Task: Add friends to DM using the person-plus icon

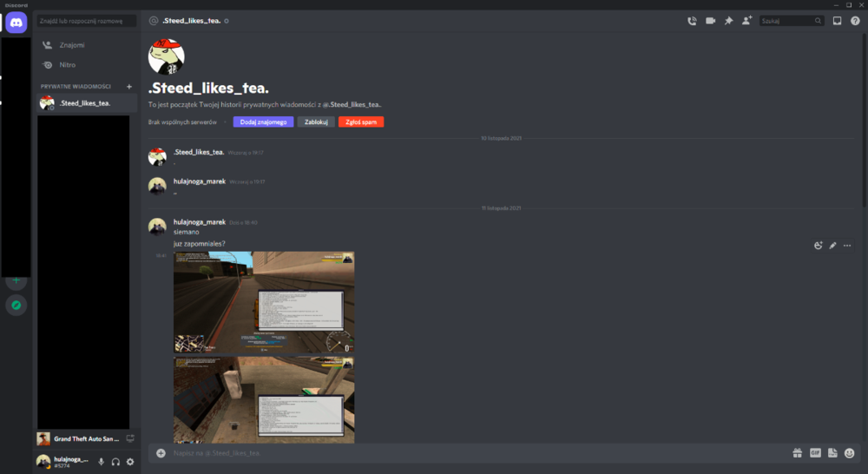Action: pos(746,21)
